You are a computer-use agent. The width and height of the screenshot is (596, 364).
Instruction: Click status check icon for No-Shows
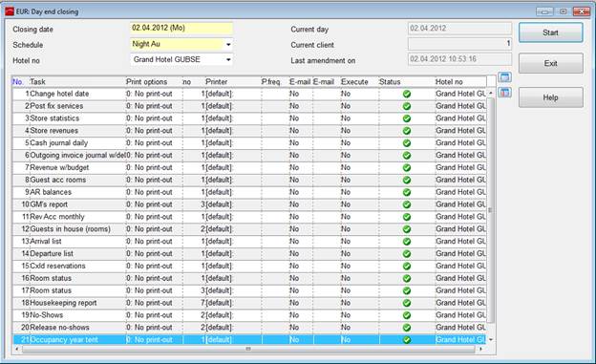407,315
